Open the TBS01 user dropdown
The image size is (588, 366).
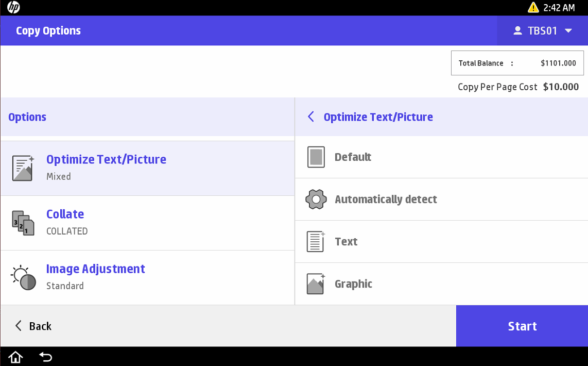tap(543, 31)
